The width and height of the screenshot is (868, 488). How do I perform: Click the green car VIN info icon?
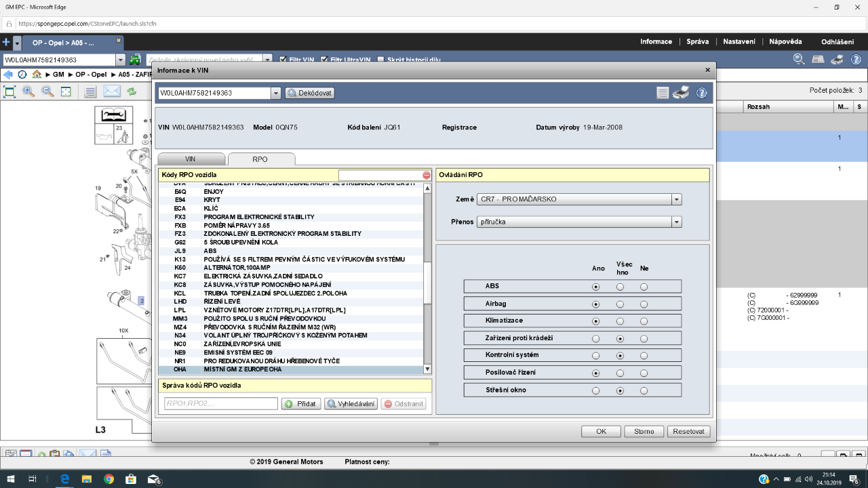pyautogui.click(x=136, y=60)
